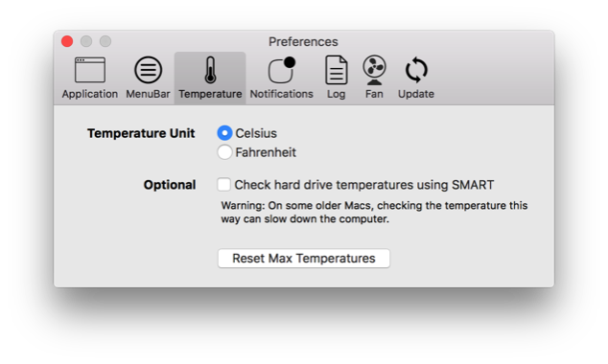Select the Log document icon
This screenshot has height=364, width=608.
(336, 70)
